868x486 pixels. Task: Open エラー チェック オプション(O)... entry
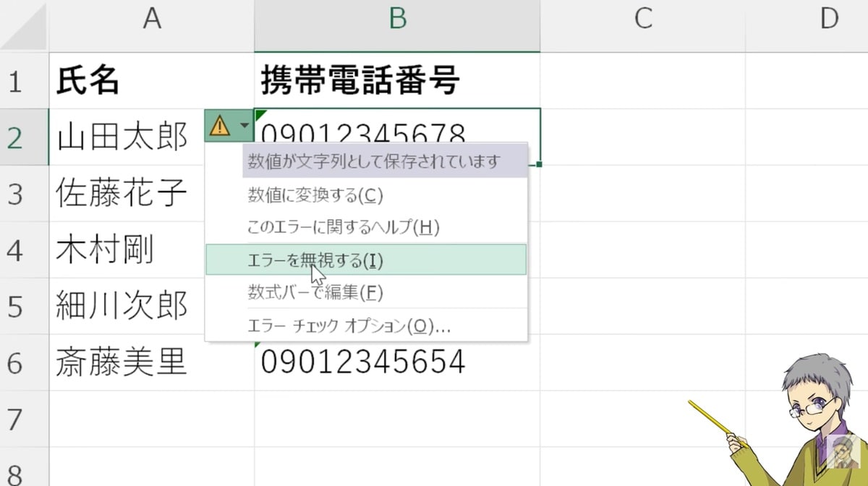click(x=366, y=325)
